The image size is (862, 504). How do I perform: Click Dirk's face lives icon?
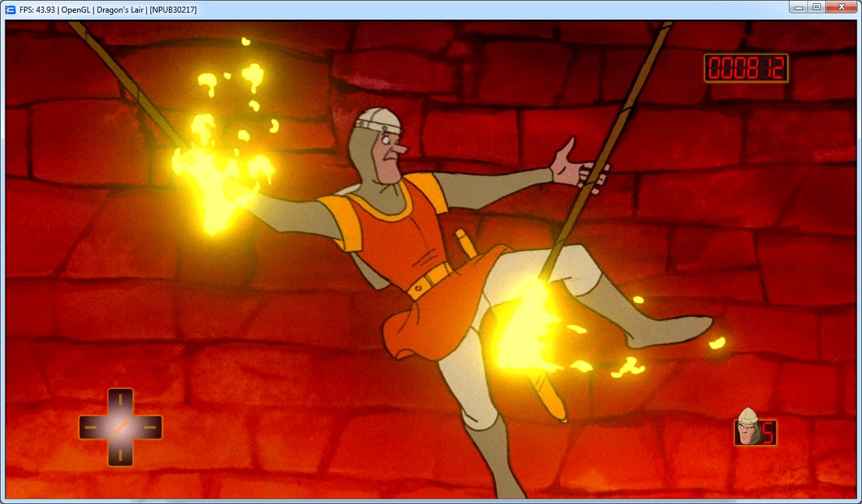(747, 428)
